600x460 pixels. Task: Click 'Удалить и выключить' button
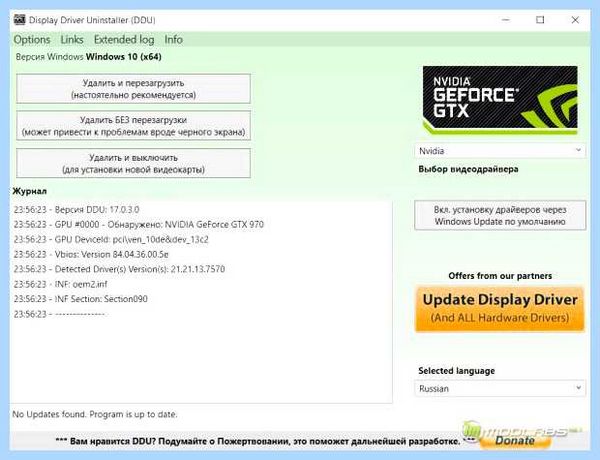click(134, 163)
